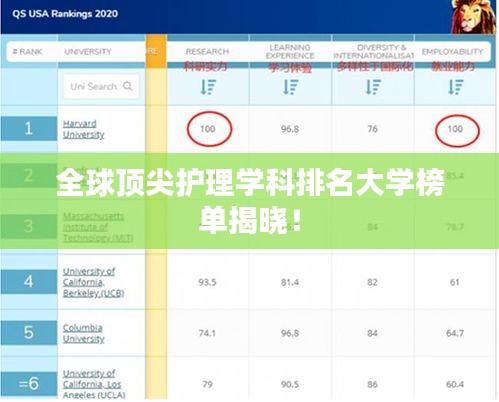The width and height of the screenshot is (499, 402).
Task: Select the LEARNING EXPERIENCE column header
Action: 290,52
